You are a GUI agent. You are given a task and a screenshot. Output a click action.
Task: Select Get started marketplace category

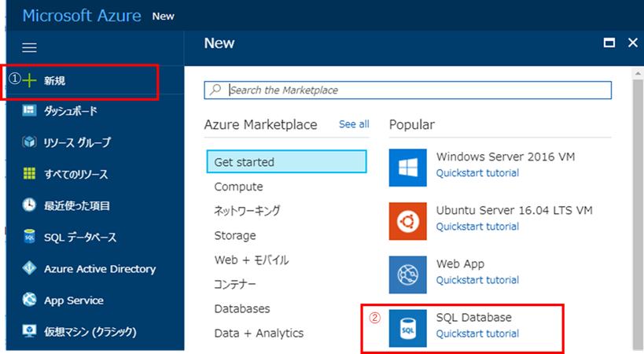tap(287, 162)
